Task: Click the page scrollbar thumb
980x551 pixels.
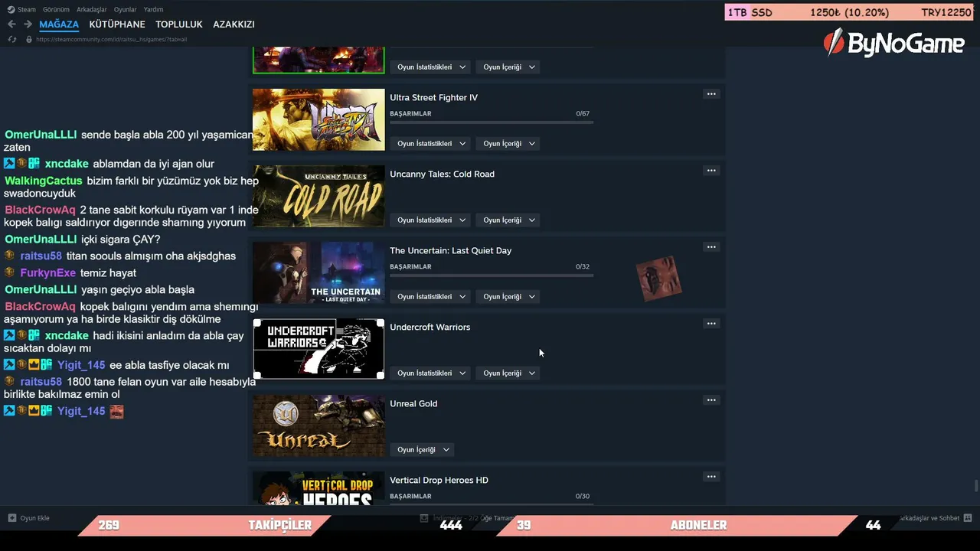Action: pyautogui.click(x=975, y=486)
